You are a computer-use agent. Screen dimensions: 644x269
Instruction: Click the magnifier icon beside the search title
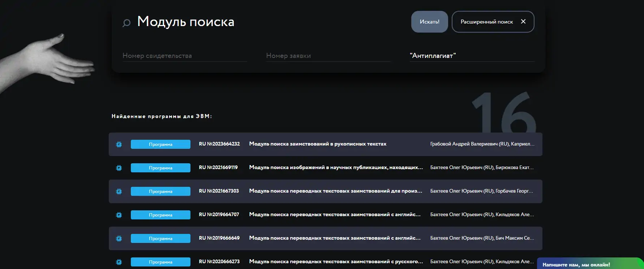tap(126, 23)
